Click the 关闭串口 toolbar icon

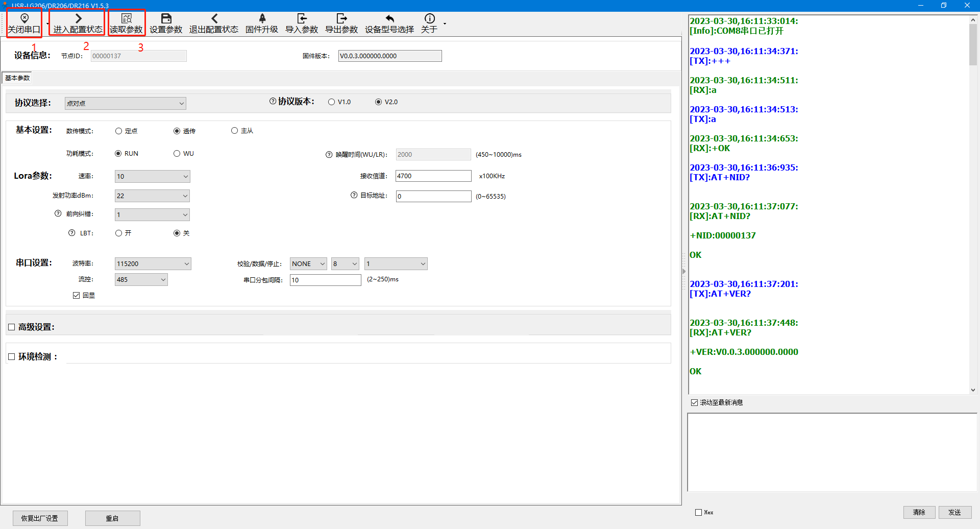point(24,24)
